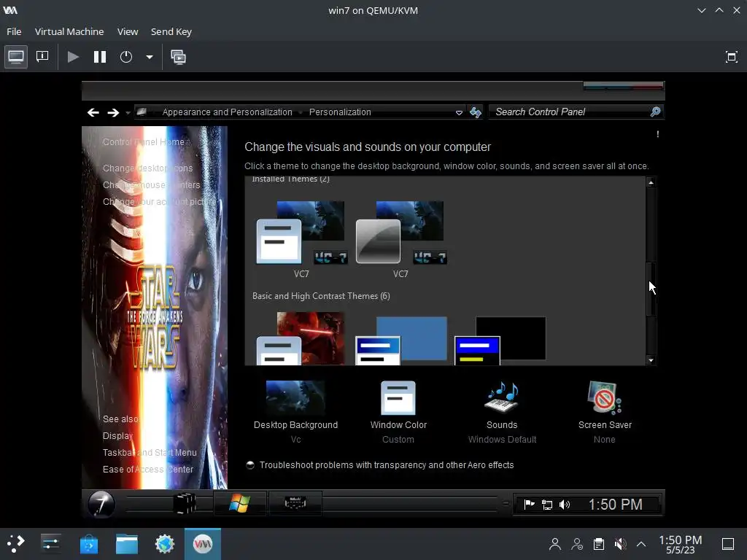Viewport: 747px width, 560px height.
Task: Open the View menu
Action: 128,31
